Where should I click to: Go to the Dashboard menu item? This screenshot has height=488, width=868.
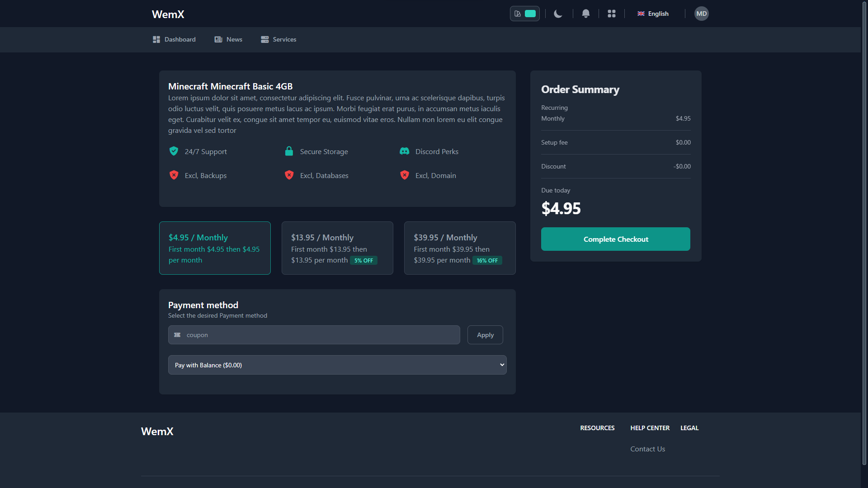click(174, 39)
